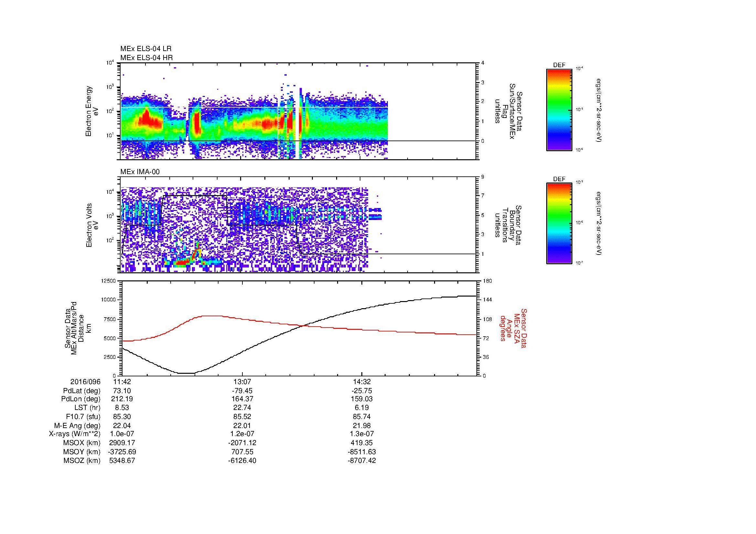Click the 'MSOX (km)' row label
Image resolution: width=756 pixels, height=534 pixels.
(x=81, y=443)
